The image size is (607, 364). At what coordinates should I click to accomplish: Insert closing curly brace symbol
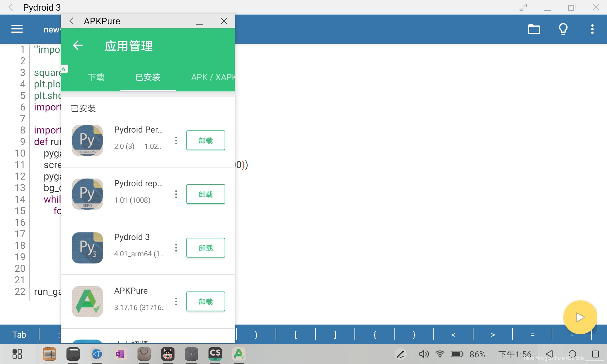coord(414,335)
